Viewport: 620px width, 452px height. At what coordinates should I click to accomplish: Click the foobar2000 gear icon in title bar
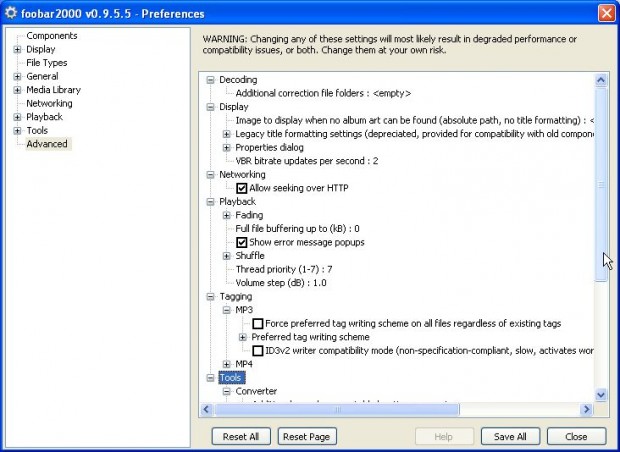click(10, 13)
